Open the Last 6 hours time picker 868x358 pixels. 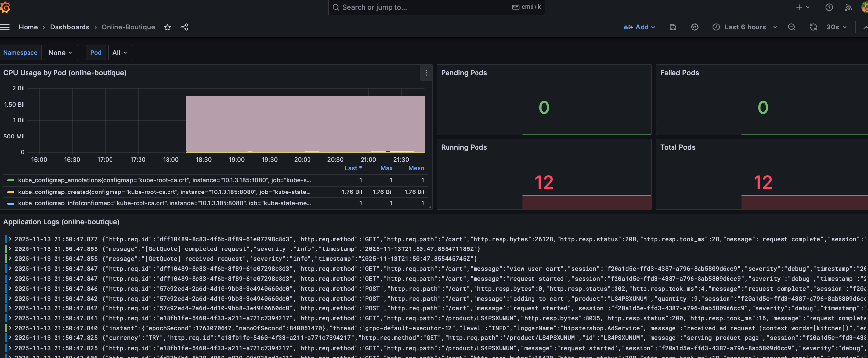pos(745,27)
